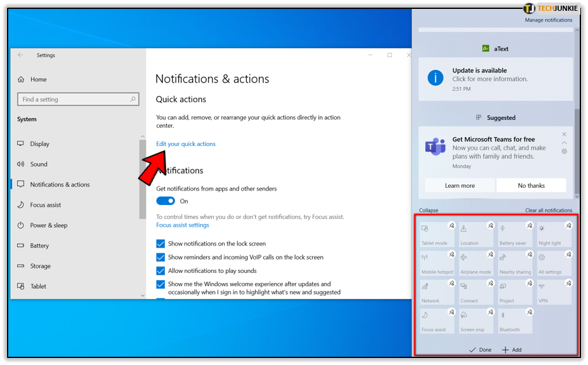
Task: Click the search magnifier in Find a setting
Action: click(133, 99)
